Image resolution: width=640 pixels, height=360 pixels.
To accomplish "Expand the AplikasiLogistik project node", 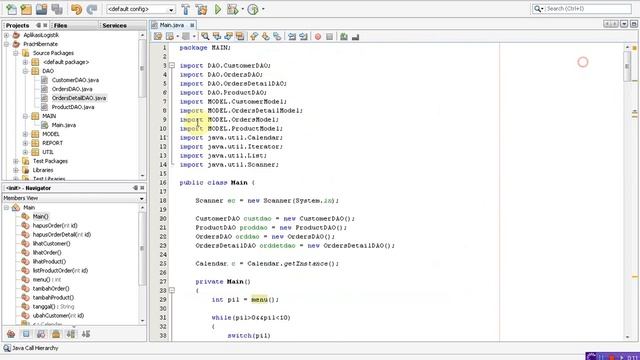I will 7,35.
